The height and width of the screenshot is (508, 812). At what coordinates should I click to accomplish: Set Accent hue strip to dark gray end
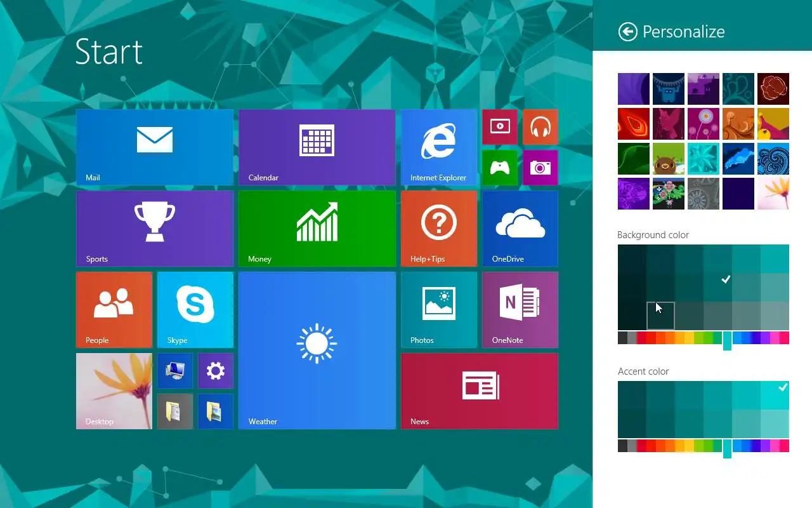[x=622, y=446]
